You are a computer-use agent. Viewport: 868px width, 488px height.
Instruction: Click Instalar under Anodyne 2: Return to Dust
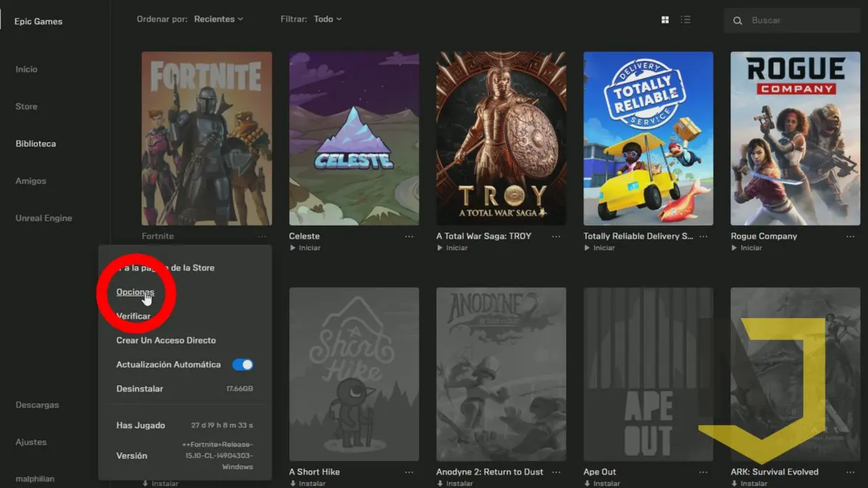[459, 484]
